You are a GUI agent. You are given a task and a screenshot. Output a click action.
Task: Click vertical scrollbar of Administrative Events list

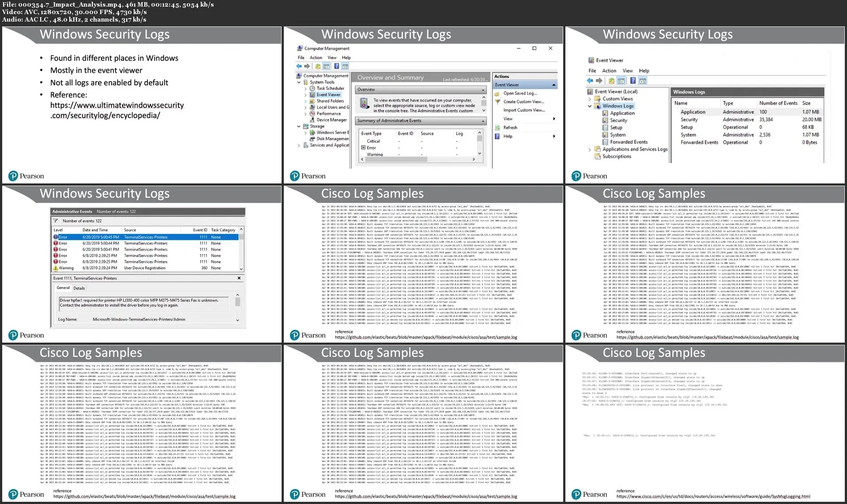[241, 249]
